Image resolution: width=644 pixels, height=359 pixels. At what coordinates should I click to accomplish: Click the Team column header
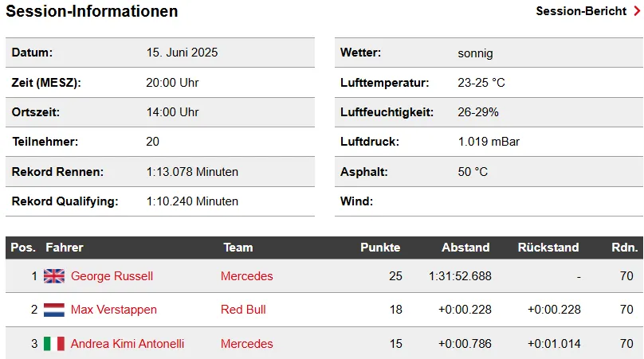click(238, 248)
